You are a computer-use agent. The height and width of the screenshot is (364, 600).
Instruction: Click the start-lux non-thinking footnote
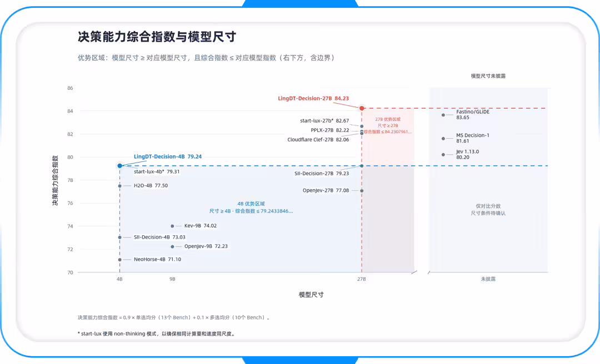[x=156, y=334]
